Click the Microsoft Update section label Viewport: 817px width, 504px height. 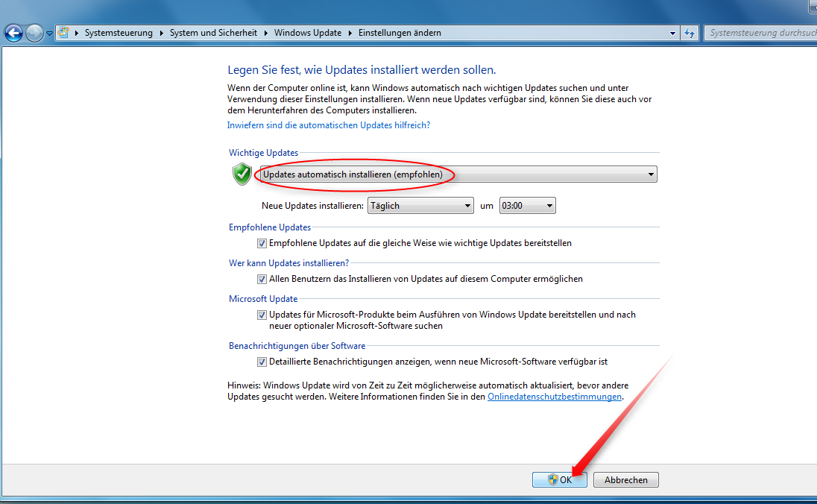[x=263, y=299]
